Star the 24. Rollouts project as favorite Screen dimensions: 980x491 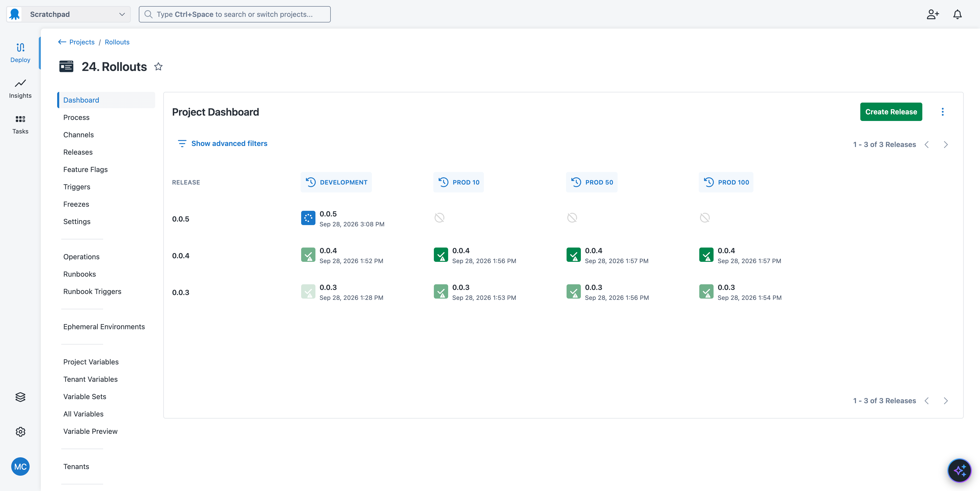click(158, 67)
